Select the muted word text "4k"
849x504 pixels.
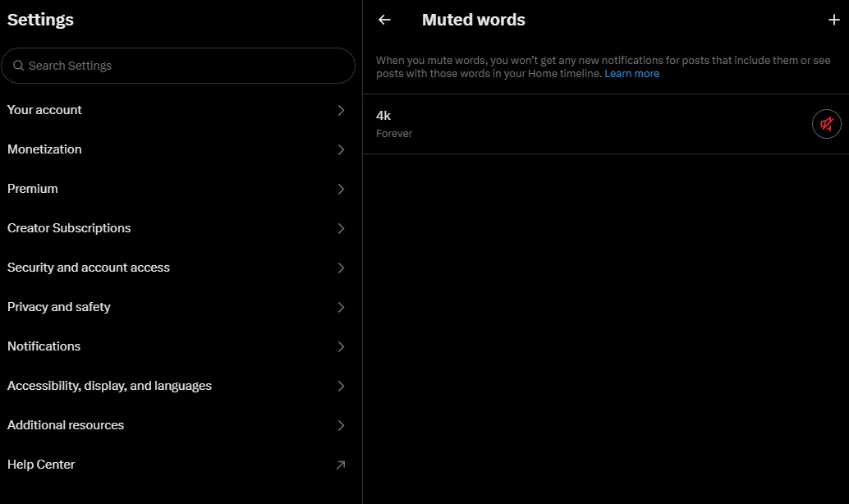(383, 116)
